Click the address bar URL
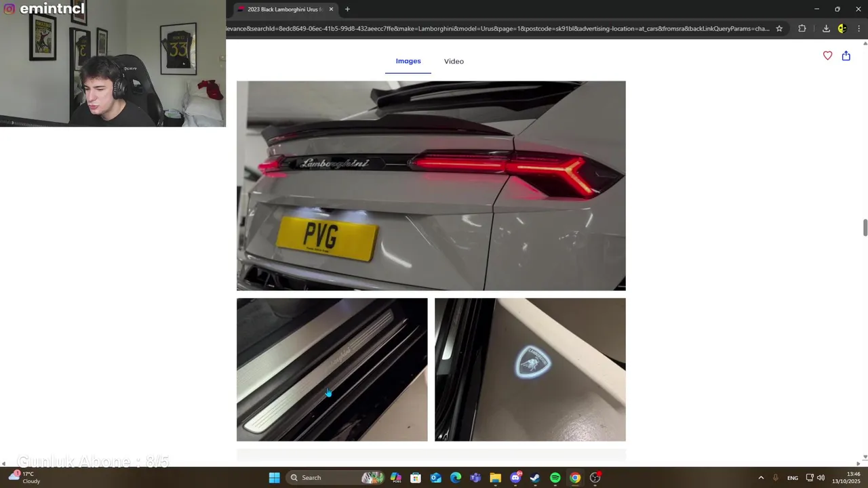 pos(498,28)
